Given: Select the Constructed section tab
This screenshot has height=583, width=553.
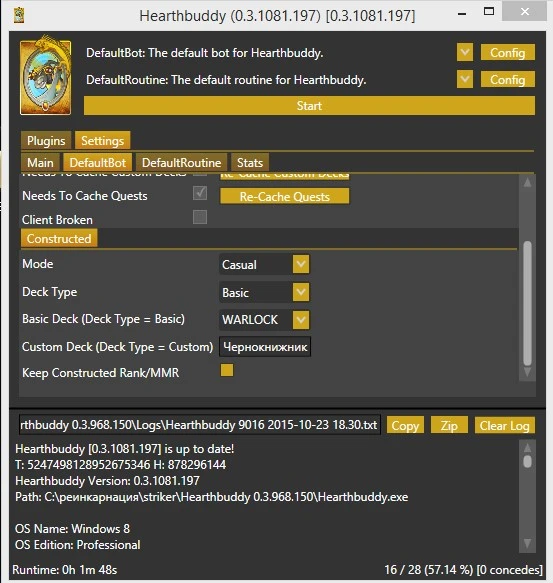Looking at the screenshot, I should 59,238.
